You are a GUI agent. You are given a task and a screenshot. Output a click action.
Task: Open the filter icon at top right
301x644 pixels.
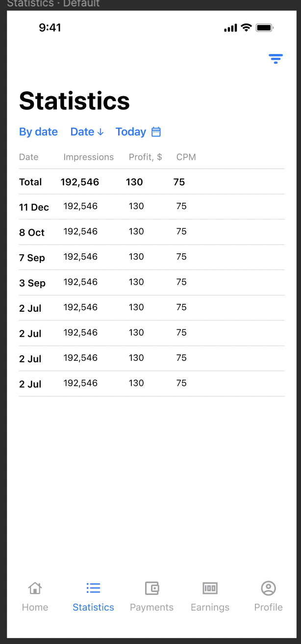click(x=276, y=59)
